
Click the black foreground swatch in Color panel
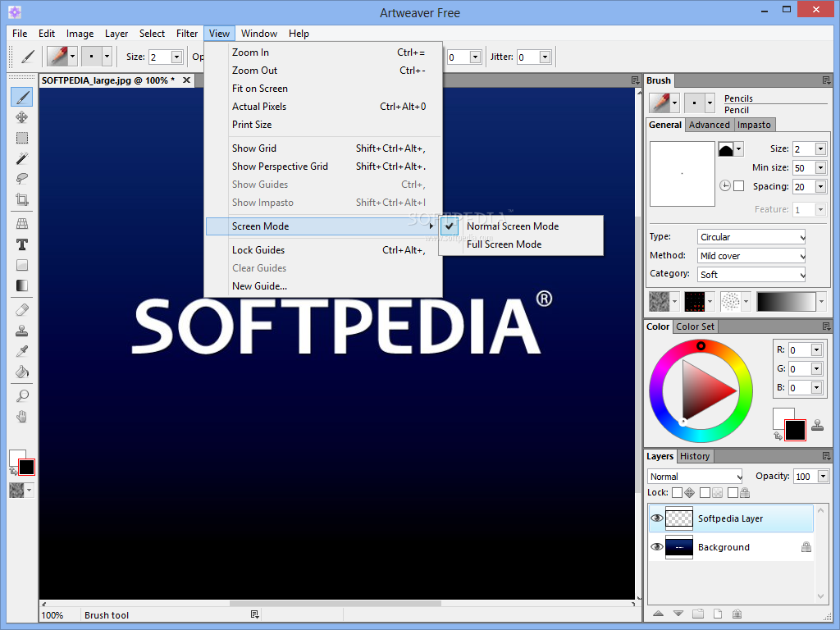tap(795, 430)
